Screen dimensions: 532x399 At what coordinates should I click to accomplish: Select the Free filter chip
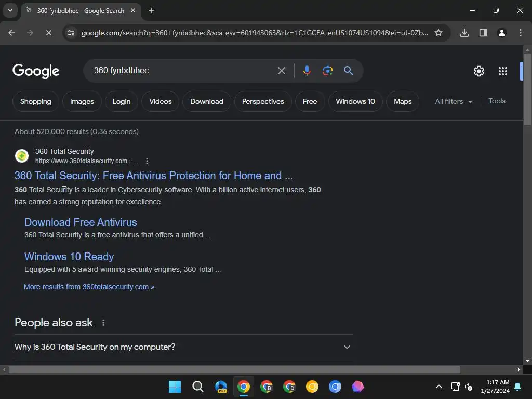(310, 101)
